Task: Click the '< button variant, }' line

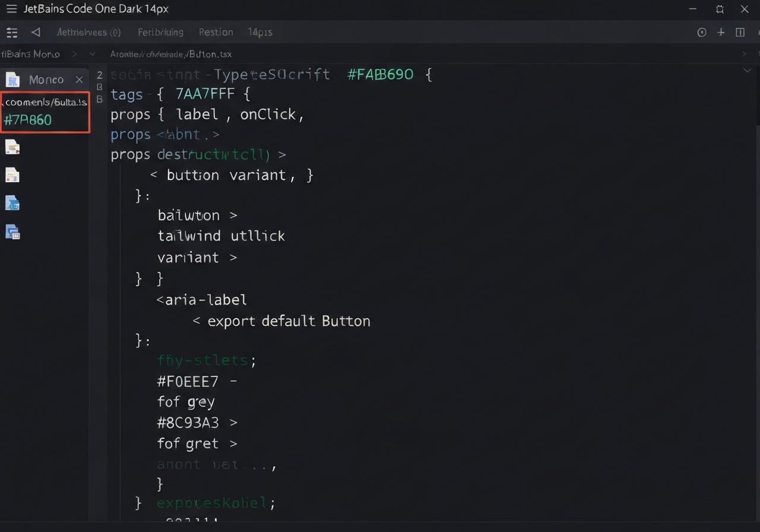Action: point(232,175)
